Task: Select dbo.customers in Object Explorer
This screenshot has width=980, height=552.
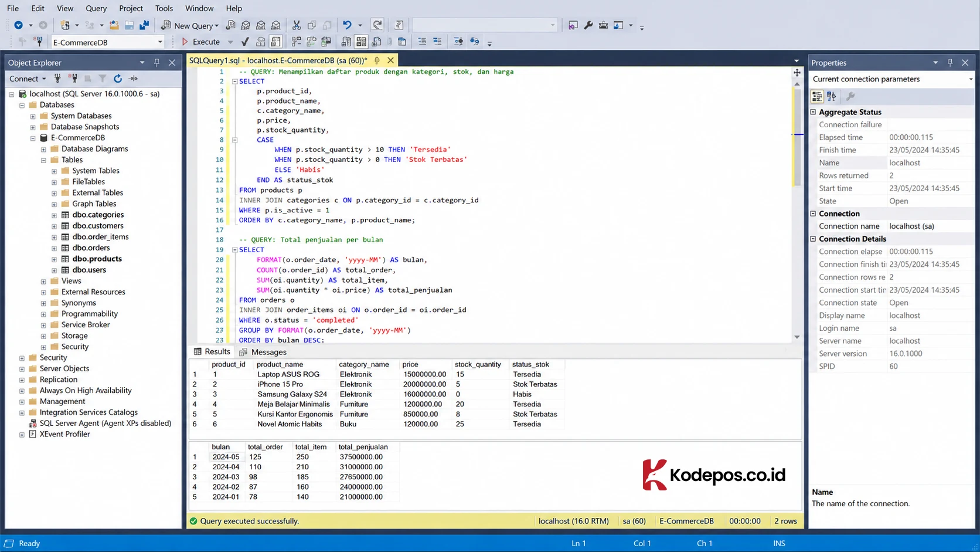Action: click(x=98, y=226)
